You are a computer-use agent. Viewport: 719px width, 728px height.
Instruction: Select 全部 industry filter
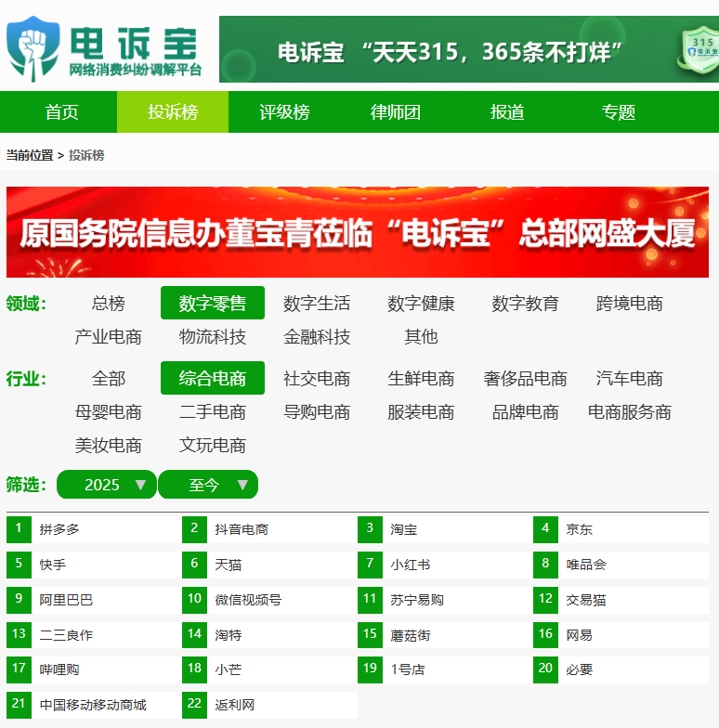[108, 379]
